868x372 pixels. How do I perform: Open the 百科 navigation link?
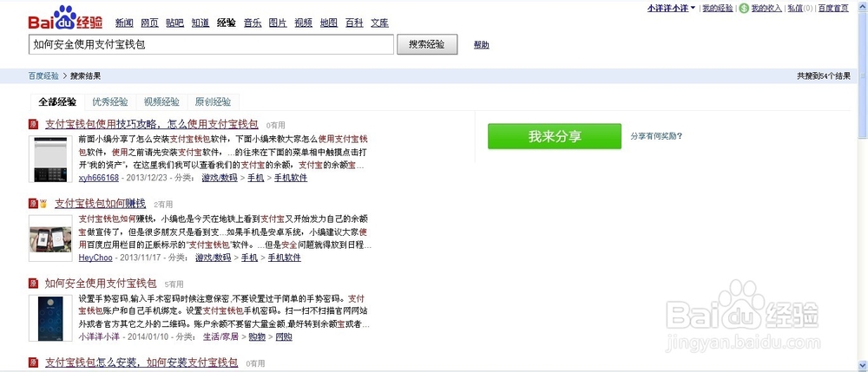(354, 23)
